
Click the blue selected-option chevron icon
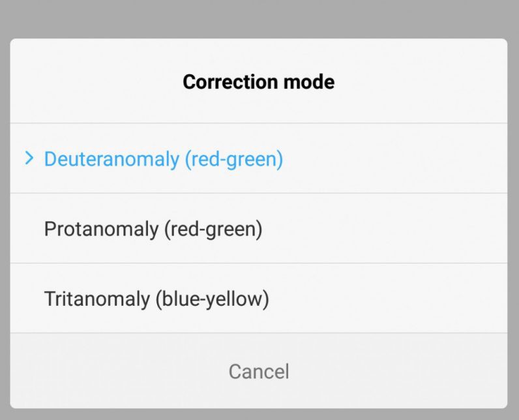coord(29,158)
